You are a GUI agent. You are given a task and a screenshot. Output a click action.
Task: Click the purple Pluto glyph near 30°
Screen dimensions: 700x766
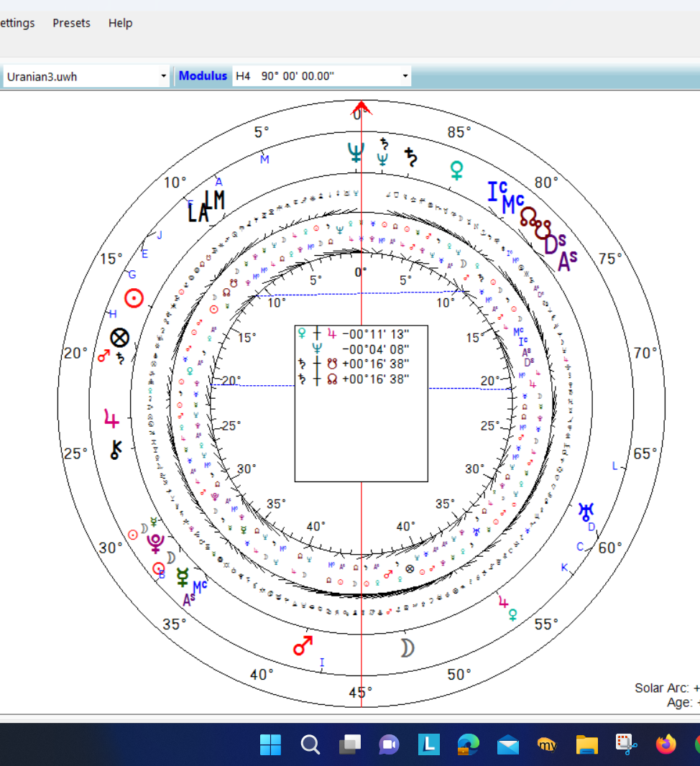pos(156,543)
